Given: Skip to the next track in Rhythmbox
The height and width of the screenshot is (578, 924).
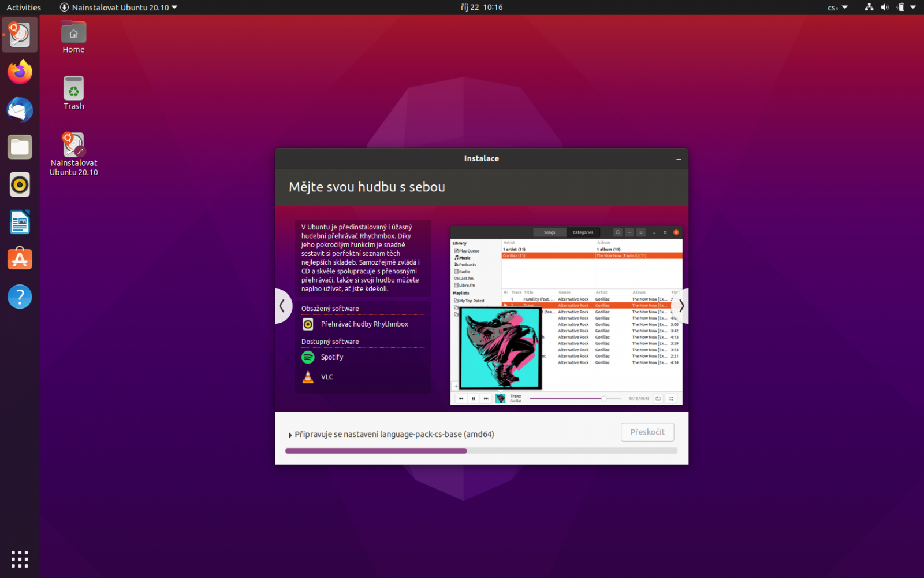Looking at the screenshot, I should coord(486,398).
